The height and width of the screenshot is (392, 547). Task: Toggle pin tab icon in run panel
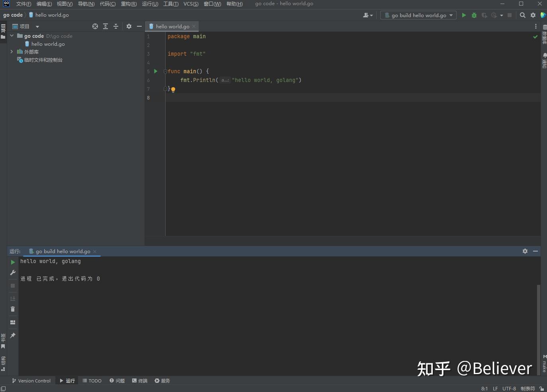pyautogui.click(x=13, y=335)
